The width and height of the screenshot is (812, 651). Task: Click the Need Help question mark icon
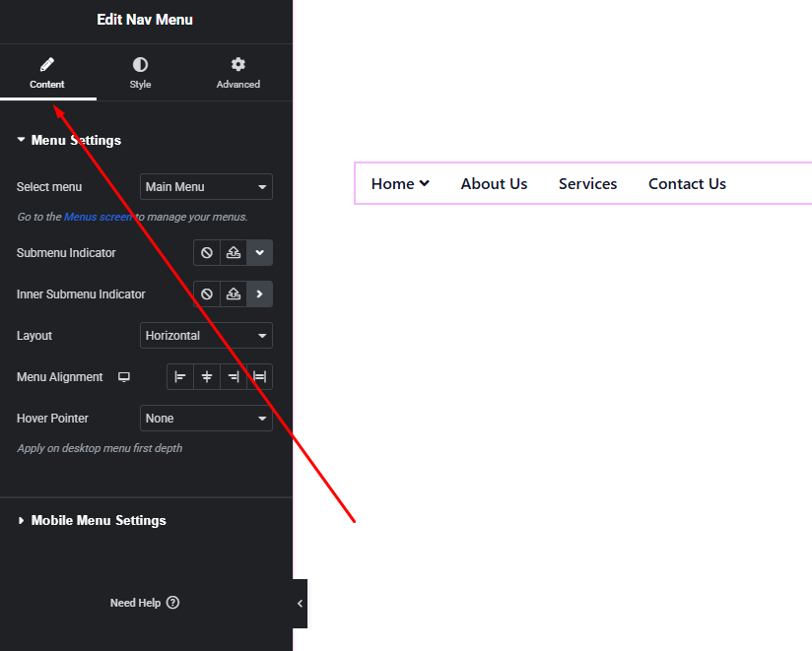tap(173, 603)
